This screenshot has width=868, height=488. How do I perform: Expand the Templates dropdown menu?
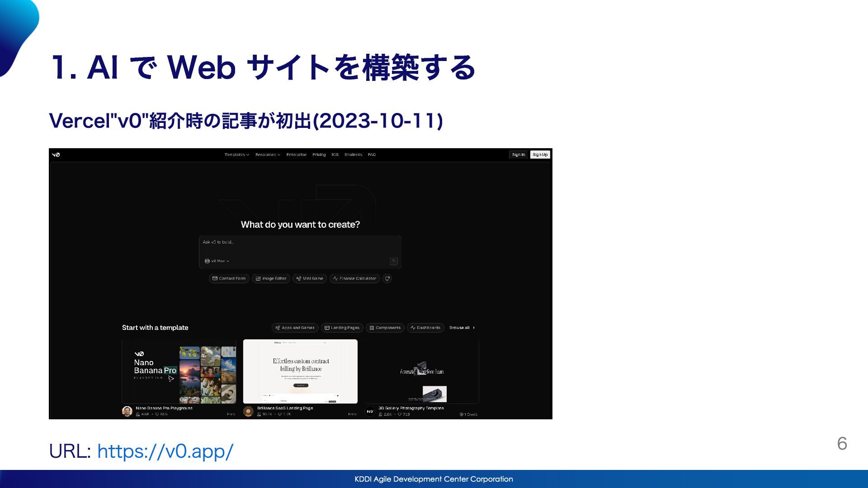click(x=236, y=155)
